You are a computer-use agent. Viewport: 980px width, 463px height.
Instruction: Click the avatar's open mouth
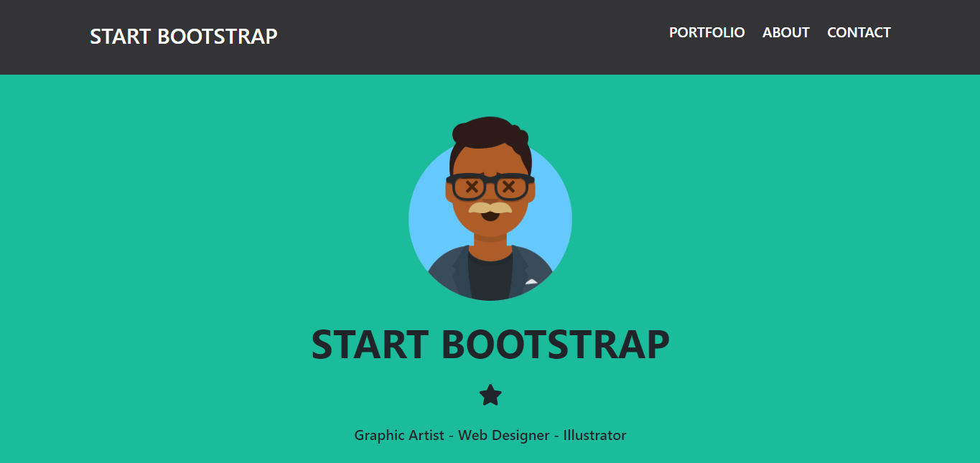point(490,215)
